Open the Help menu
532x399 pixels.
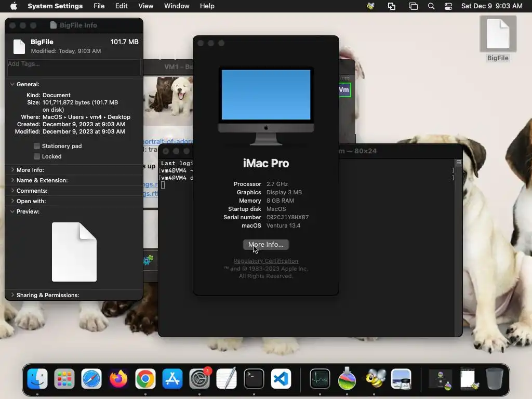pos(207,6)
